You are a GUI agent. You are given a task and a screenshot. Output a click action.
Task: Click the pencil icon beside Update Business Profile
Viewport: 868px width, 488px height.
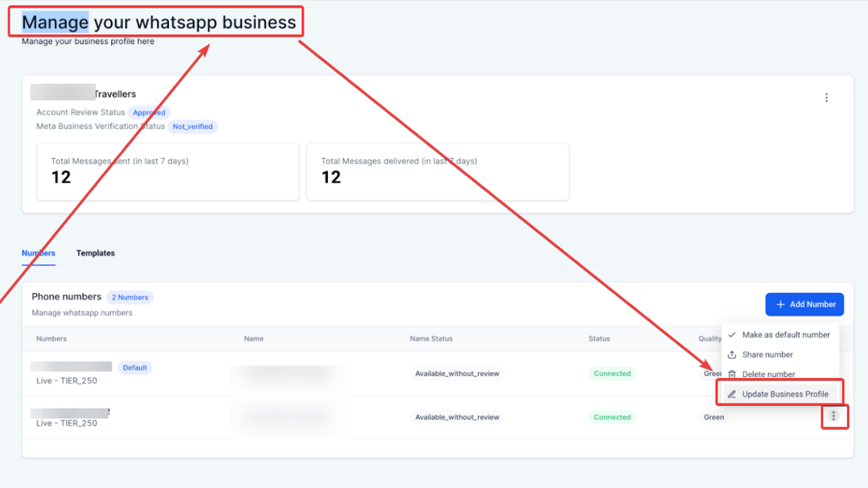(x=732, y=394)
